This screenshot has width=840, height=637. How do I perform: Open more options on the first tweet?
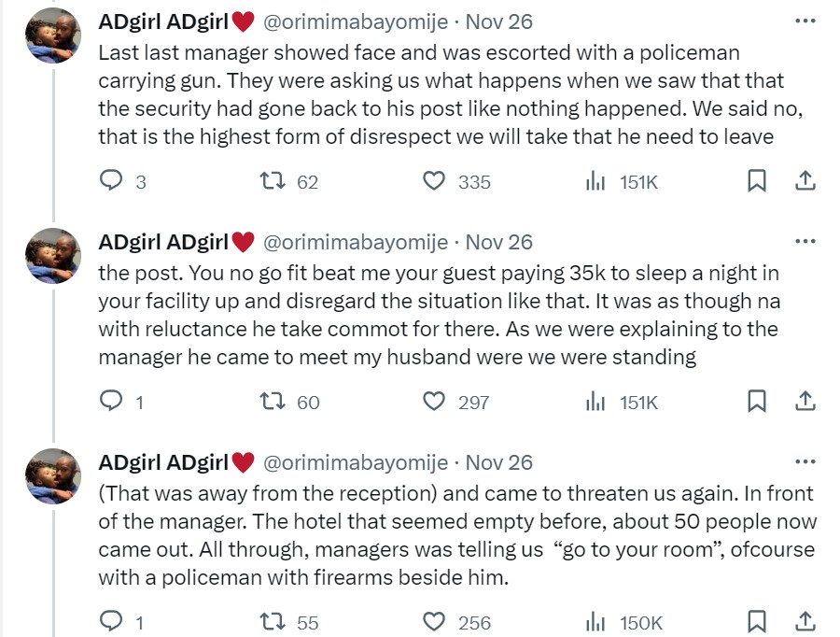tap(804, 21)
